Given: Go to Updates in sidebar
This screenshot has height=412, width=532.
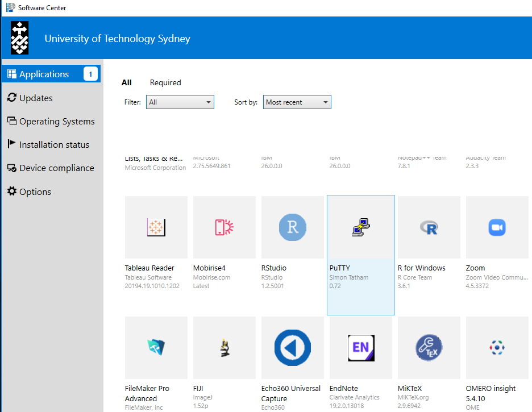Looking at the screenshot, I should point(36,98).
